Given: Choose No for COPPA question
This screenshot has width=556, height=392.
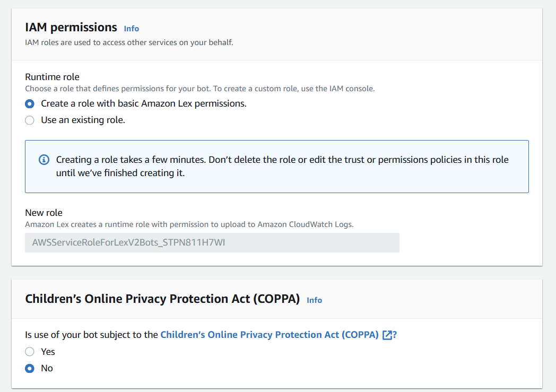Looking at the screenshot, I should (x=30, y=368).
